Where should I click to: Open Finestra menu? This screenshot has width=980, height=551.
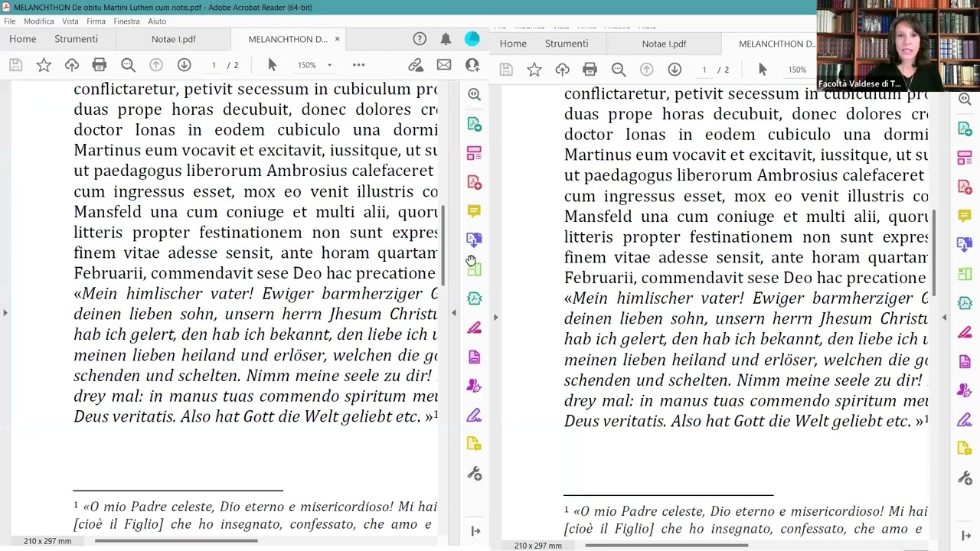(x=126, y=21)
